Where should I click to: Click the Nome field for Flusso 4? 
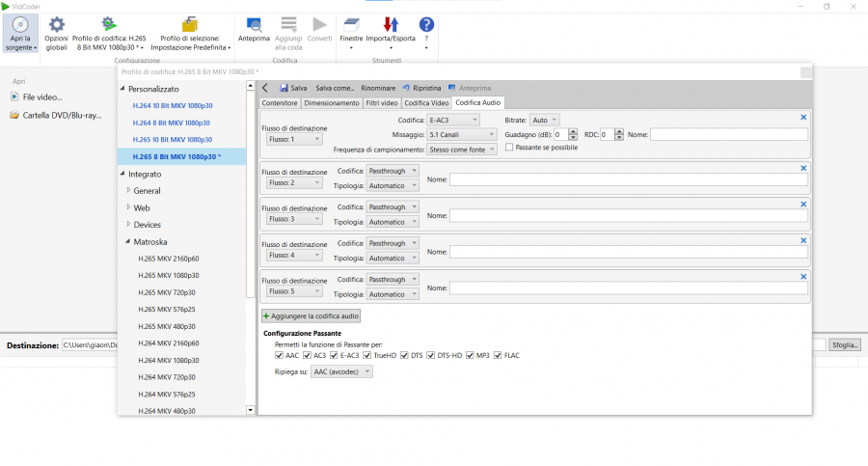pos(628,252)
